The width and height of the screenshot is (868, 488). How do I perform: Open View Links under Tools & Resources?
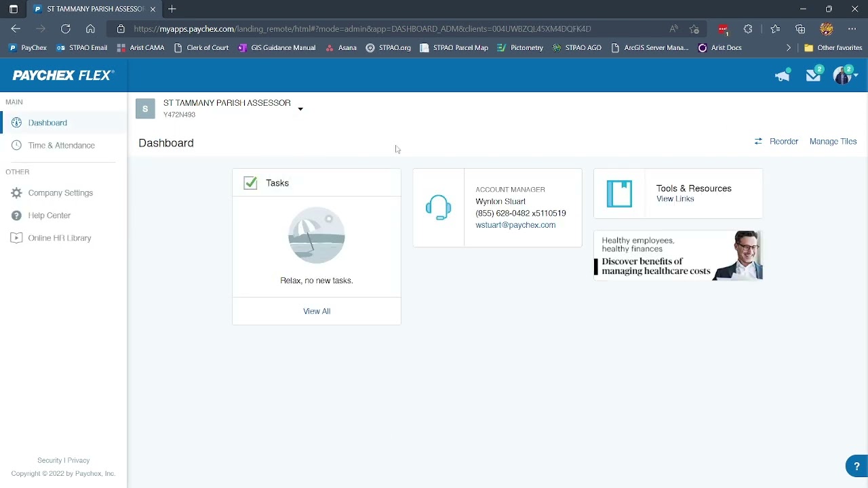(x=675, y=199)
